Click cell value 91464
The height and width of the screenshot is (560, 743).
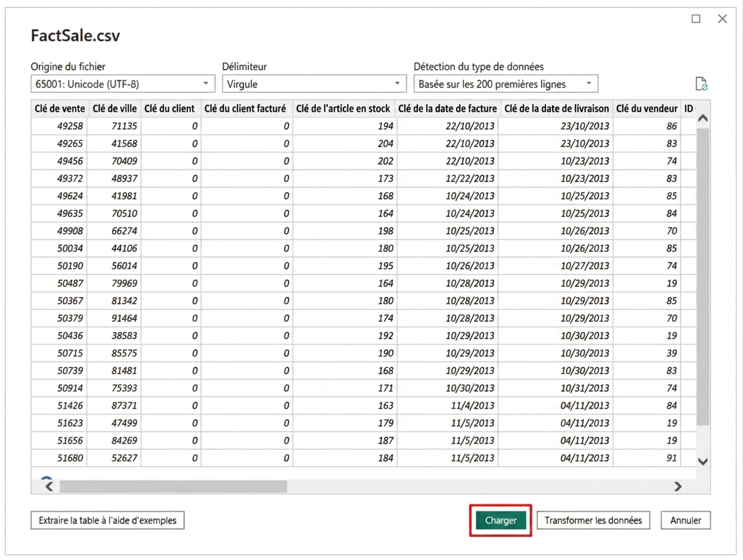[124, 319]
